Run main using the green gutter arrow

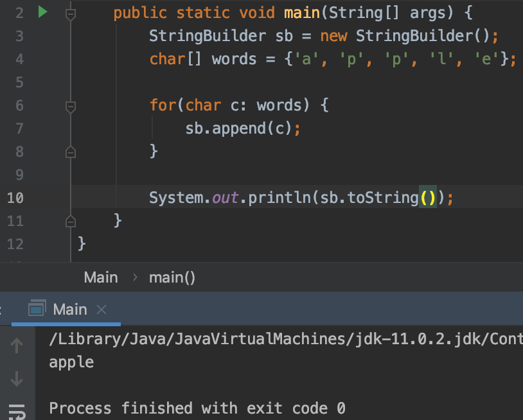(x=42, y=12)
